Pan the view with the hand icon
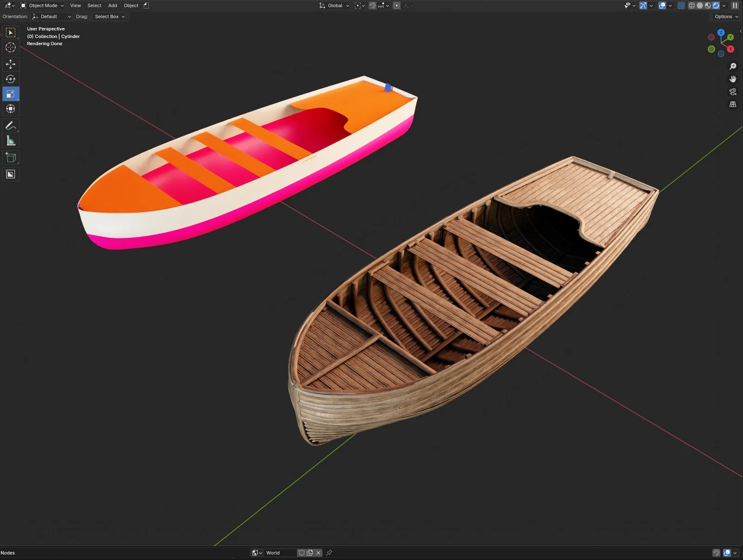743x560 pixels. [733, 79]
